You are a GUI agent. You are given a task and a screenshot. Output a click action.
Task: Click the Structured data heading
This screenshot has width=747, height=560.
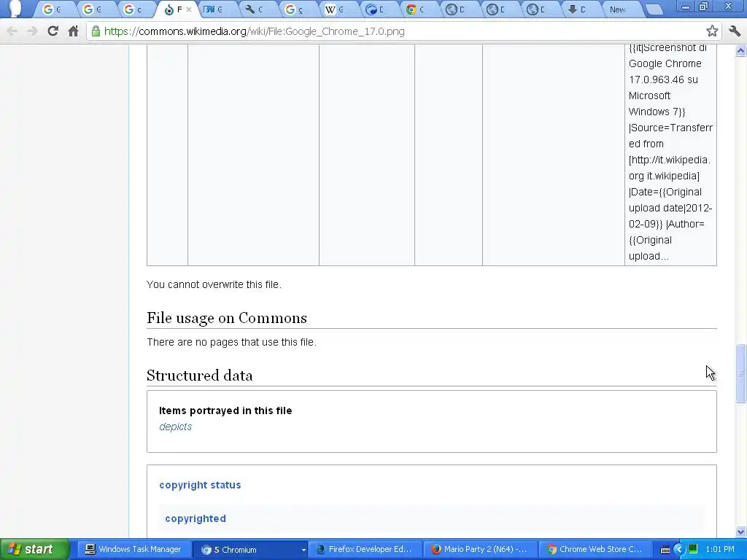tap(200, 376)
